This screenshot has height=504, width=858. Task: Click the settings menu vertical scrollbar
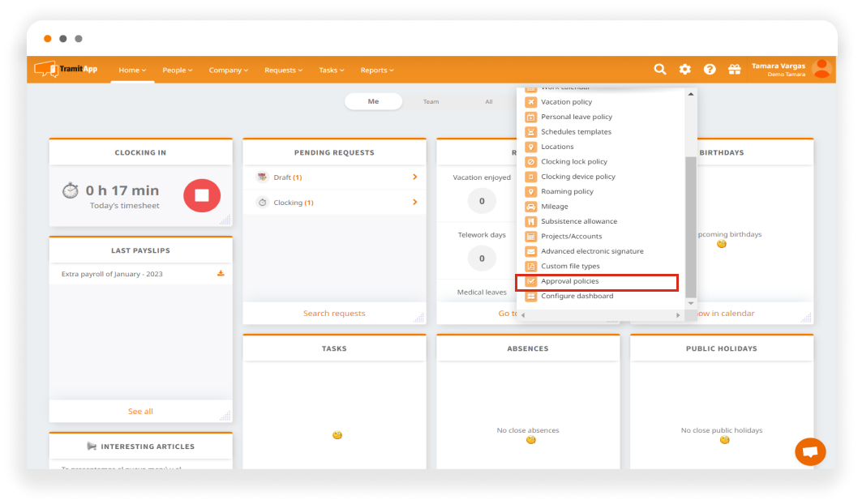691,227
